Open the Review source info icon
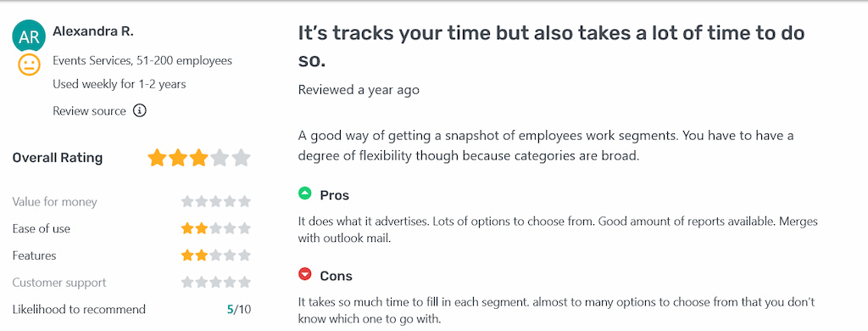 tap(140, 111)
